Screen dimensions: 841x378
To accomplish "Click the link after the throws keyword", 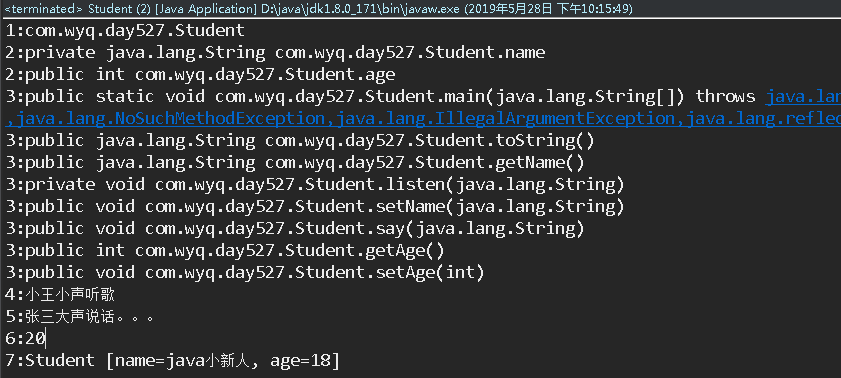I will (803, 97).
